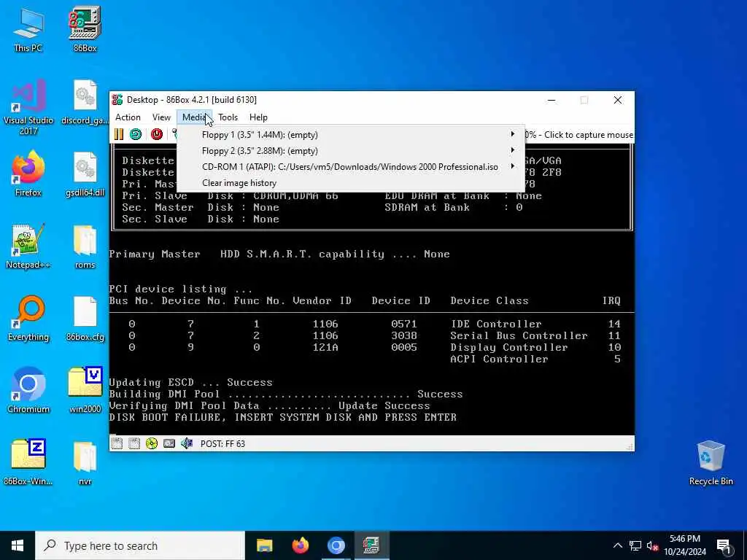This screenshot has height=560, width=747.
Task: Expand the Floppy 1 submenu arrow
Action: point(513,134)
